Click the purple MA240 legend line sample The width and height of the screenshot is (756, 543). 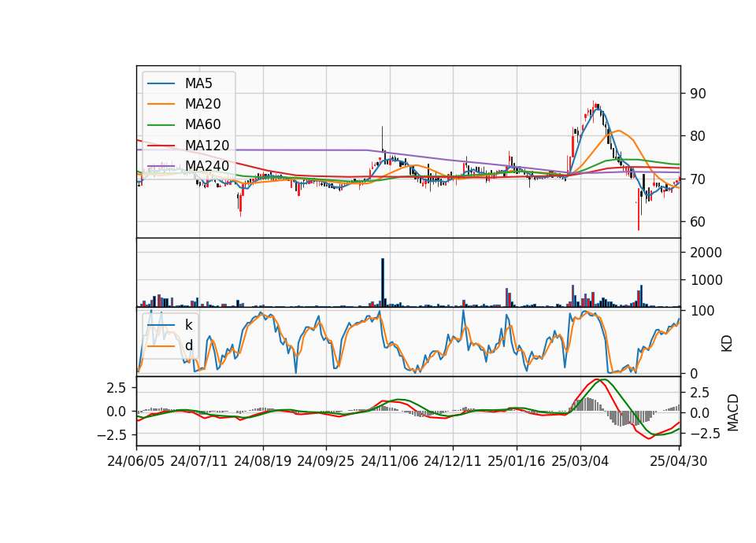pyautogui.click(x=161, y=166)
